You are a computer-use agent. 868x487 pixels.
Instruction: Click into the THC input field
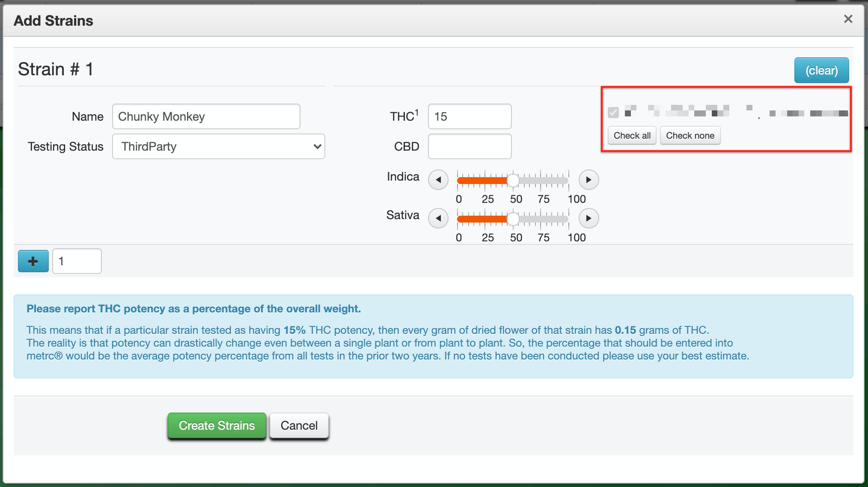click(470, 116)
